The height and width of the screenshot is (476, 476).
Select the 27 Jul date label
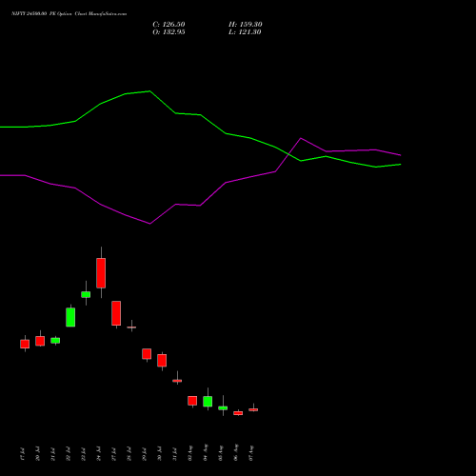(x=114, y=454)
